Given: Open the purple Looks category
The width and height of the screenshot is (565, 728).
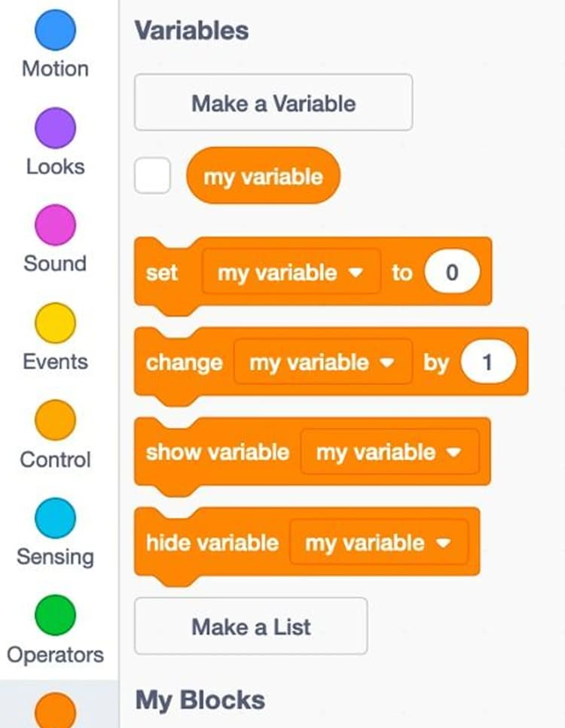Looking at the screenshot, I should (55, 128).
